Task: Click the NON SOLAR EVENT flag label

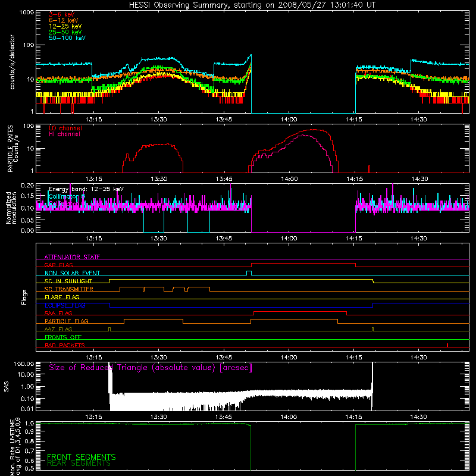Action: [x=72, y=273]
